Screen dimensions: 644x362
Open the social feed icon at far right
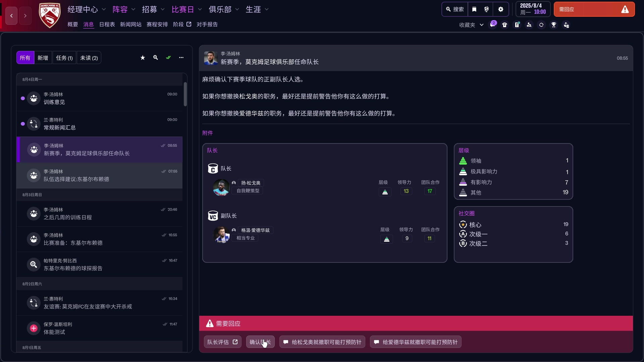click(x=566, y=24)
